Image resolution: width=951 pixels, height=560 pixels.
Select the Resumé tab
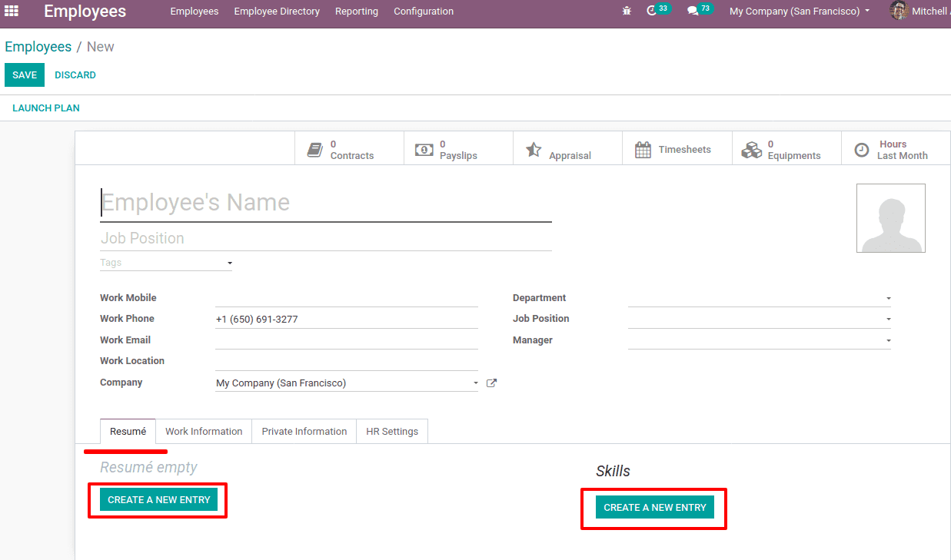128,431
